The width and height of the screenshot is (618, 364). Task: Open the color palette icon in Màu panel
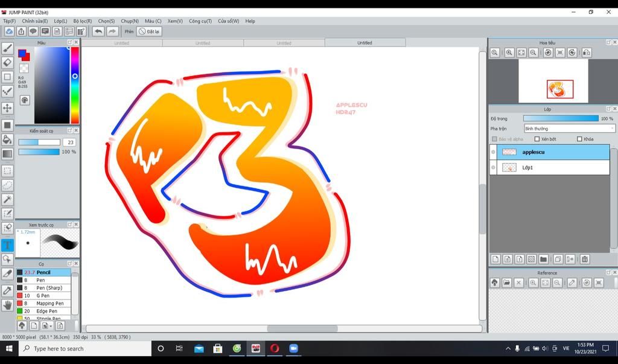pos(24,100)
